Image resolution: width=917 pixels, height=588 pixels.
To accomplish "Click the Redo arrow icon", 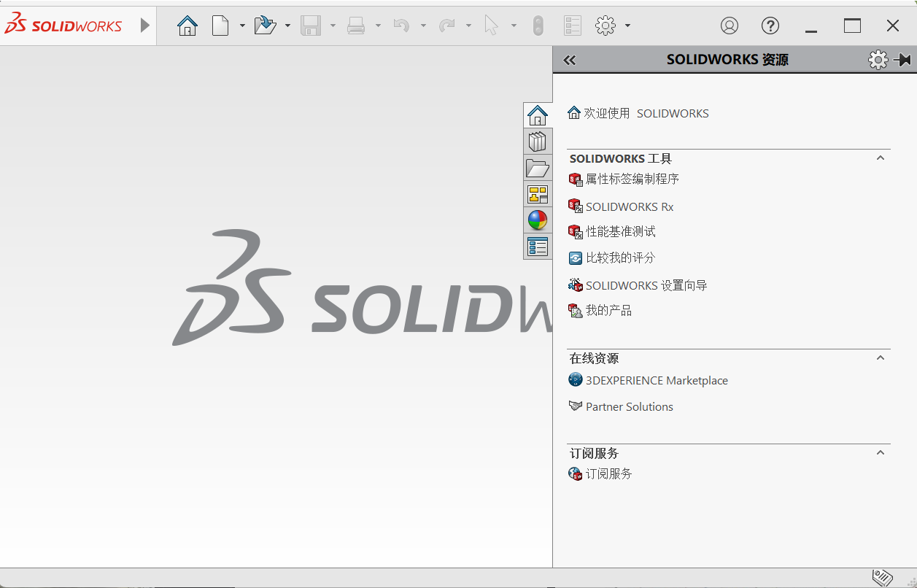I will click(446, 26).
